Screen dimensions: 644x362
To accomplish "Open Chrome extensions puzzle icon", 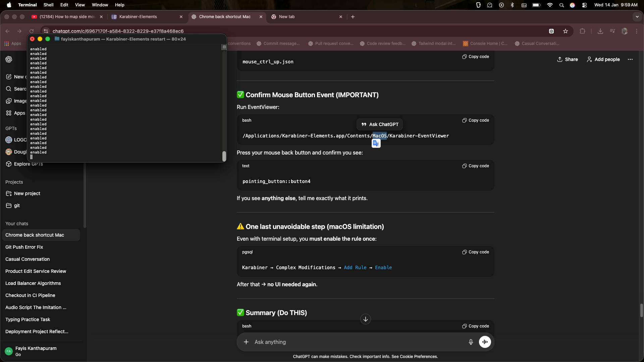I will point(583,31).
